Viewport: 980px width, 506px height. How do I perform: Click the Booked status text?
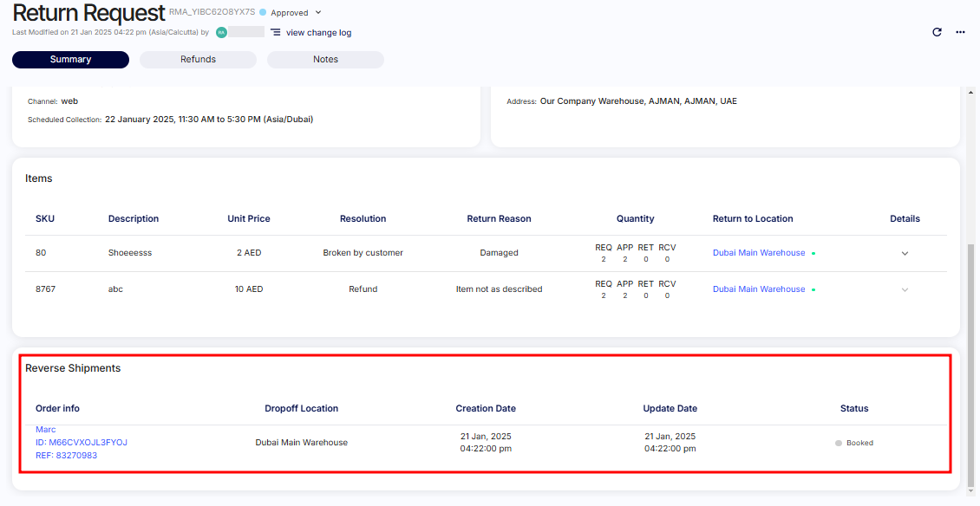[860, 443]
